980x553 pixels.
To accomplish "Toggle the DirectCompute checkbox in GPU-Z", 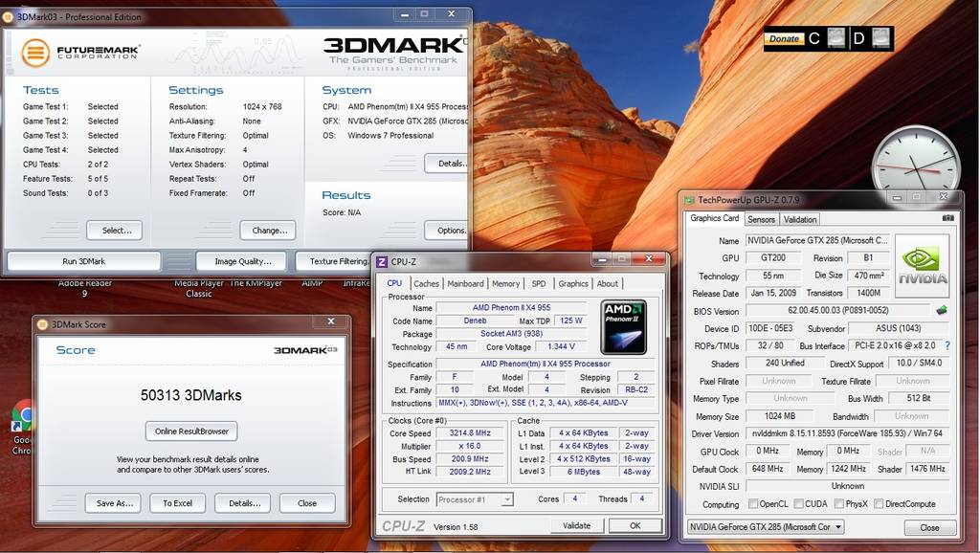I will [879, 503].
